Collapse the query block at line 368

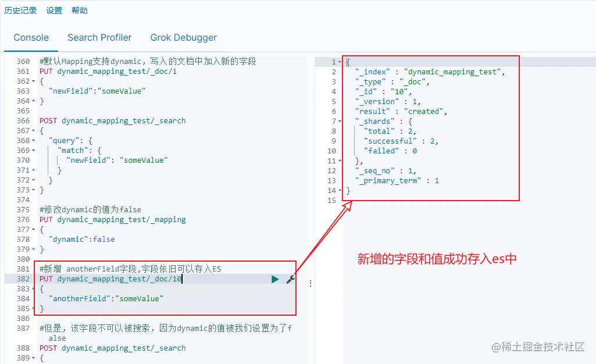click(x=34, y=141)
